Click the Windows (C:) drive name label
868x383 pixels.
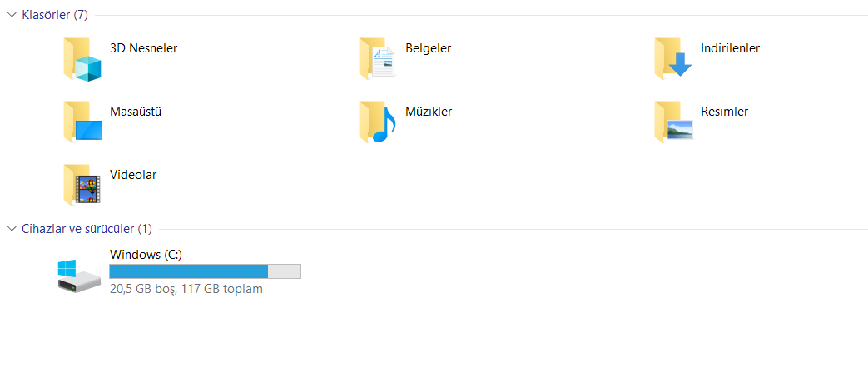(146, 255)
